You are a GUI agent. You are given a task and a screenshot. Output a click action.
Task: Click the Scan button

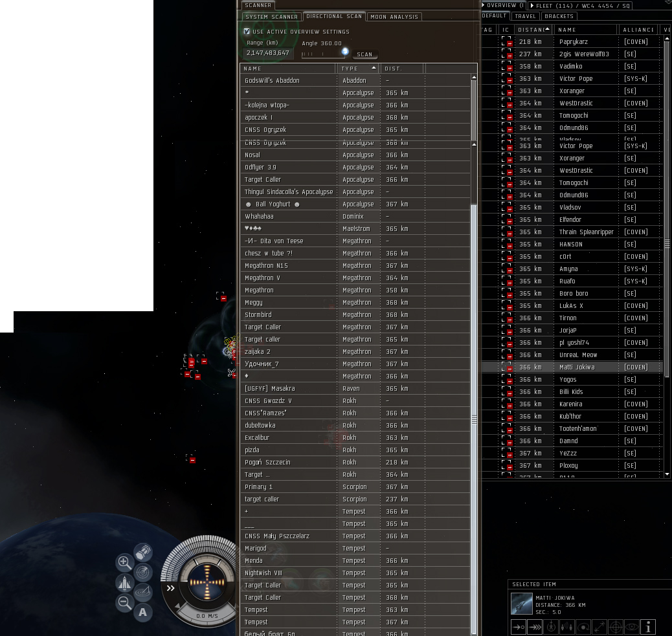364,54
